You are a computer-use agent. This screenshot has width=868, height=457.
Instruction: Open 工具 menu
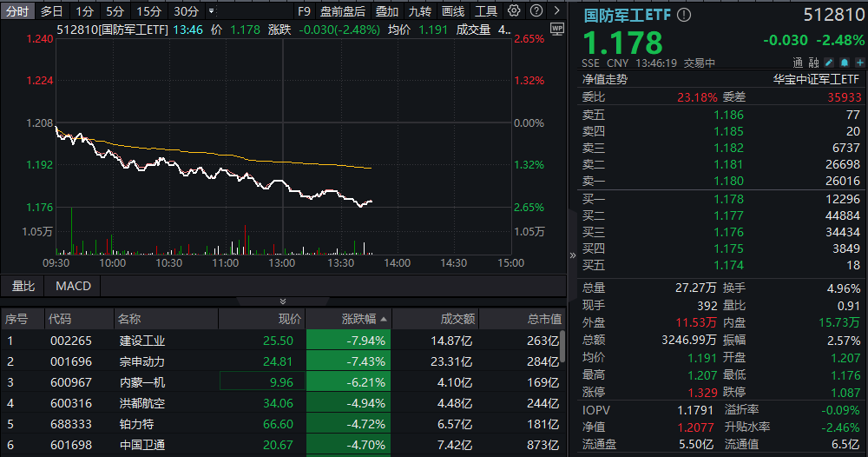click(x=486, y=11)
